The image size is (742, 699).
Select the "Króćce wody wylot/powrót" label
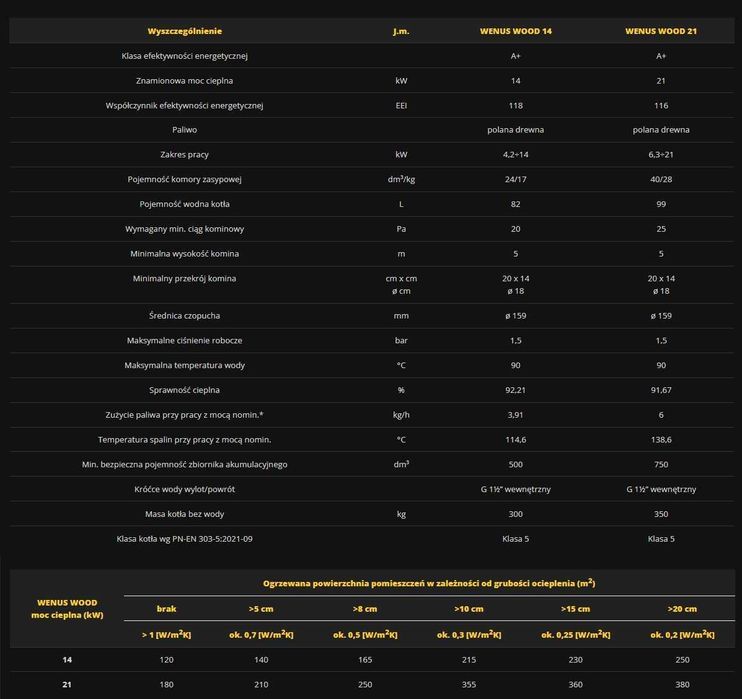(185, 489)
